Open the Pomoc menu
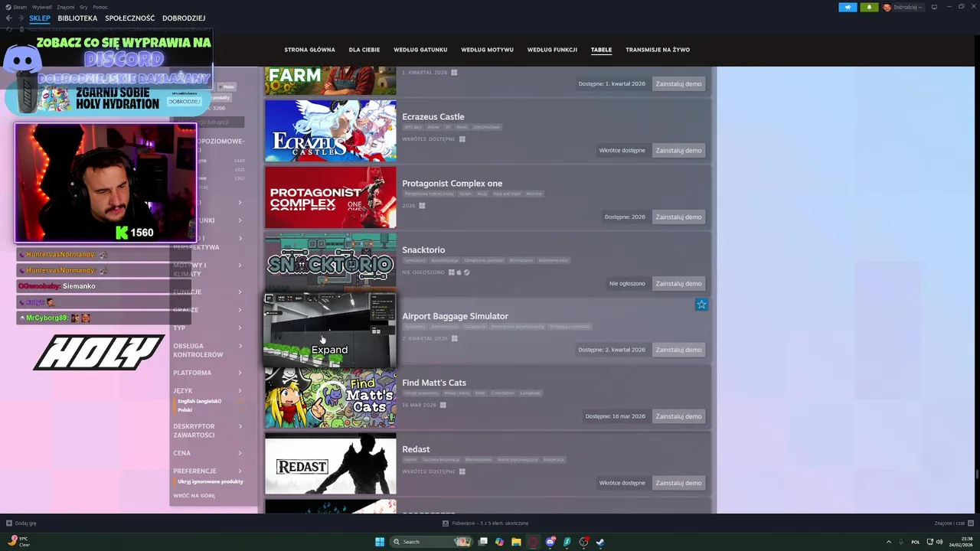980x551 pixels. pos(100,7)
